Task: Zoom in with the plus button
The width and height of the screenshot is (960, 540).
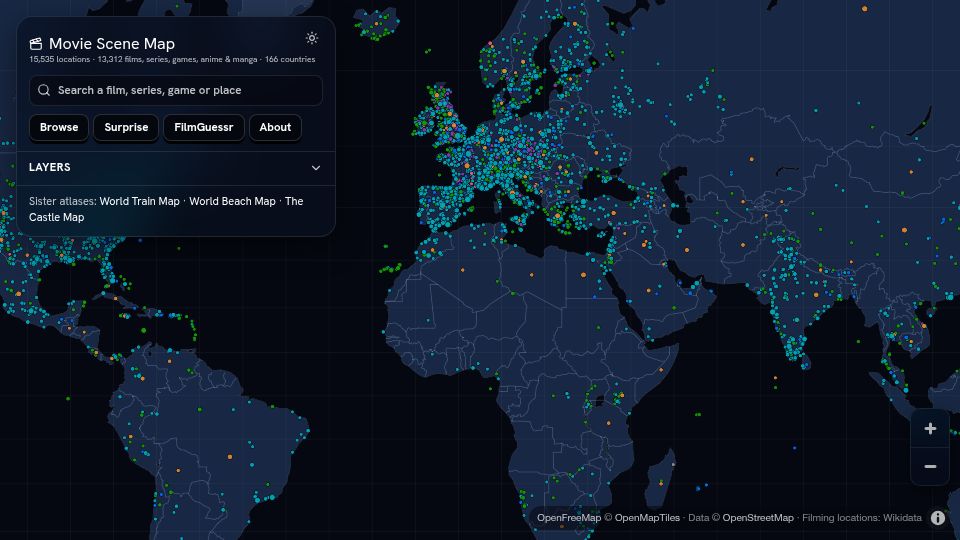Action: pos(930,429)
